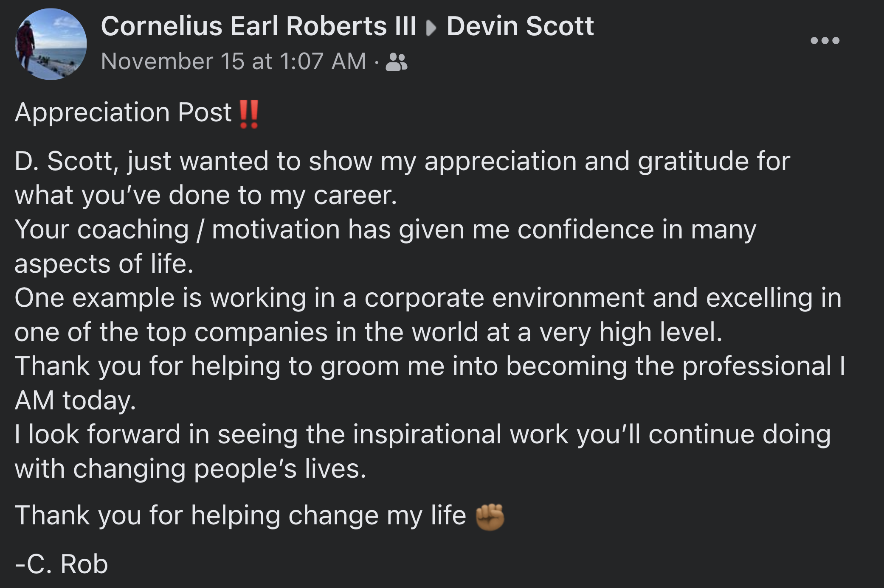Click the -C. Rob signature line
The height and width of the screenshot is (588, 884).
click(62, 564)
